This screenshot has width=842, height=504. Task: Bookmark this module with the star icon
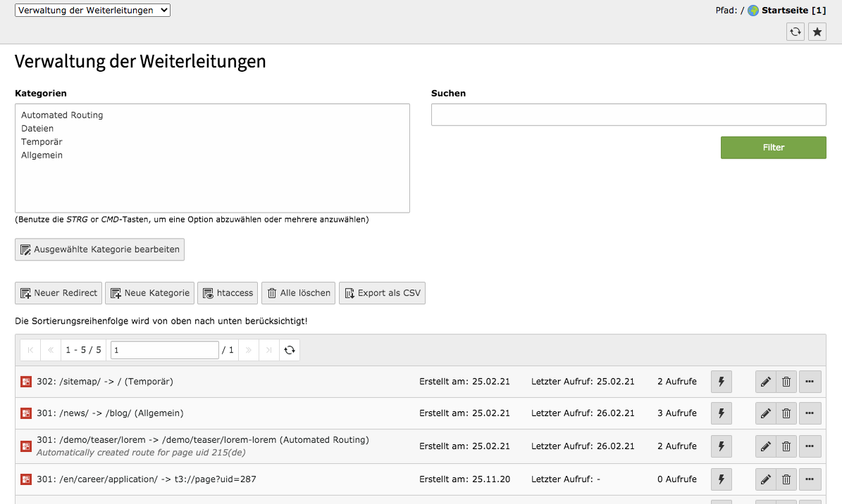(817, 32)
